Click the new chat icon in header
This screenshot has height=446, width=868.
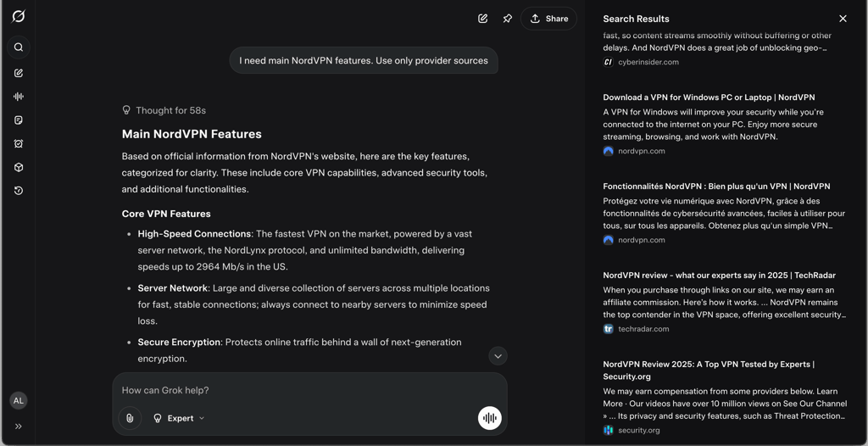(482, 19)
